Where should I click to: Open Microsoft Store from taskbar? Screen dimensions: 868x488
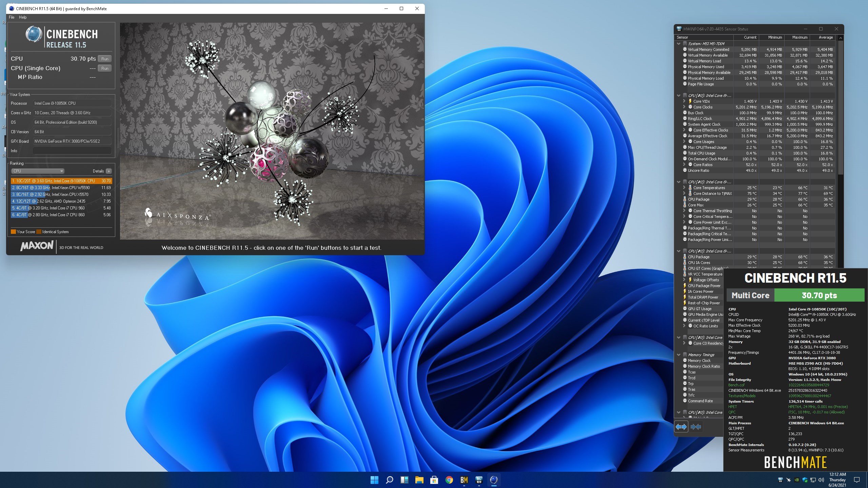coord(434,480)
